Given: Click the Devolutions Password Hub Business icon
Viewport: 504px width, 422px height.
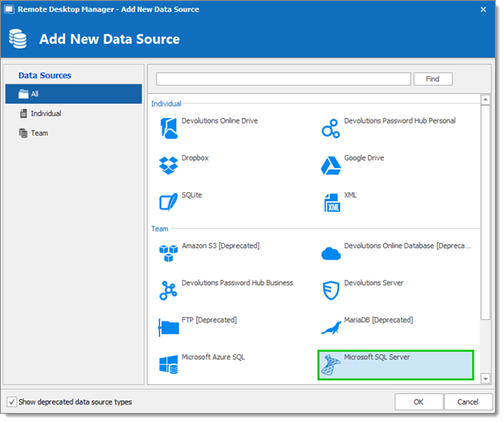Looking at the screenshot, I should [168, 290].
